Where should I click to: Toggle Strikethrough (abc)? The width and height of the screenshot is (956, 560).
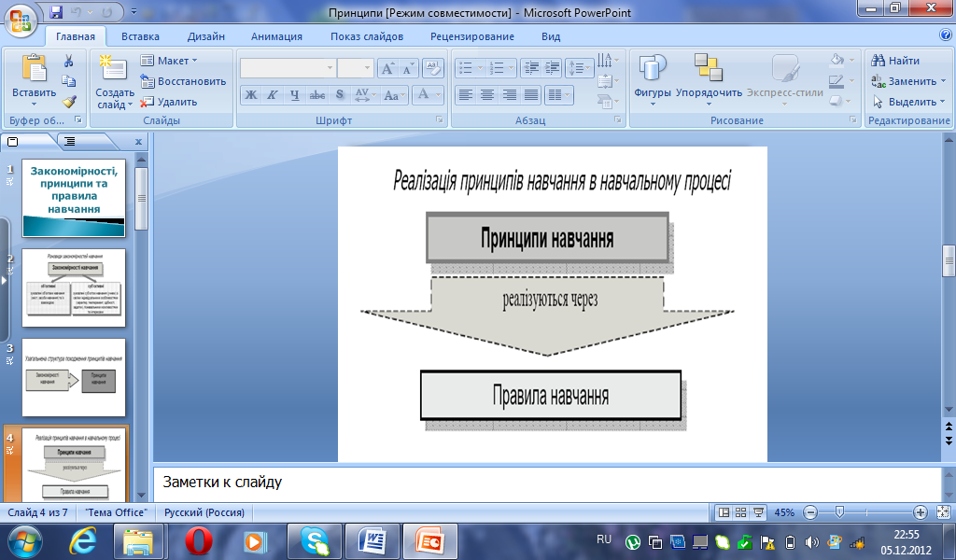click(317, 95)
